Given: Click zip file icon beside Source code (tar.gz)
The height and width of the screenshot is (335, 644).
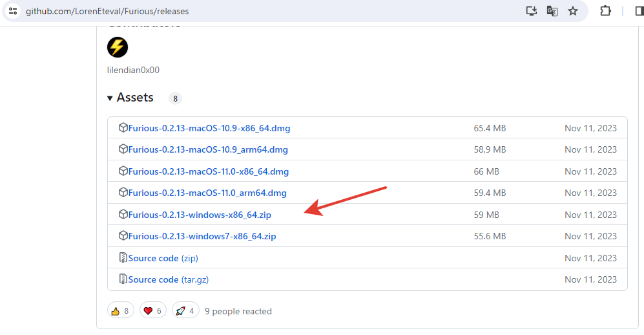Looking at the screenshot, I should click(x=123, y=279).
